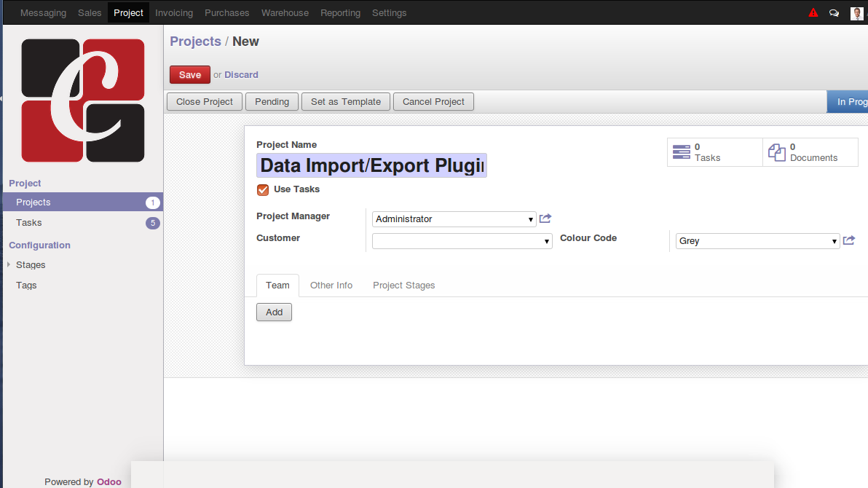Click the Tasks stack icon

pos(682,151)
